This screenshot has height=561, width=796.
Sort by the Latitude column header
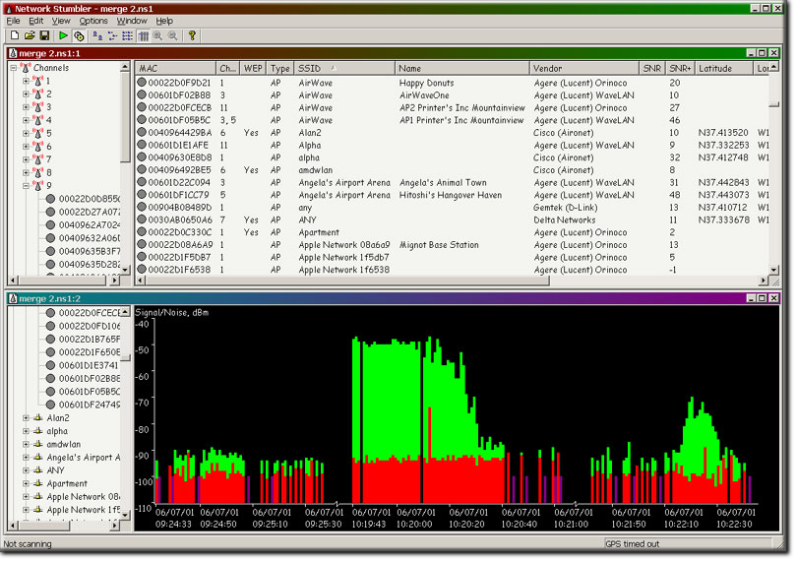click(x=723, y=68)
